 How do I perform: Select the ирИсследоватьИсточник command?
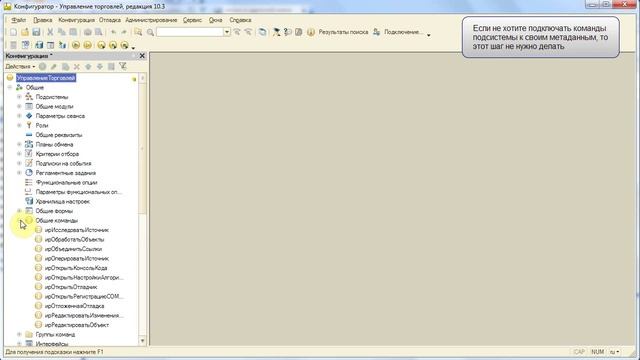point(77,230)
